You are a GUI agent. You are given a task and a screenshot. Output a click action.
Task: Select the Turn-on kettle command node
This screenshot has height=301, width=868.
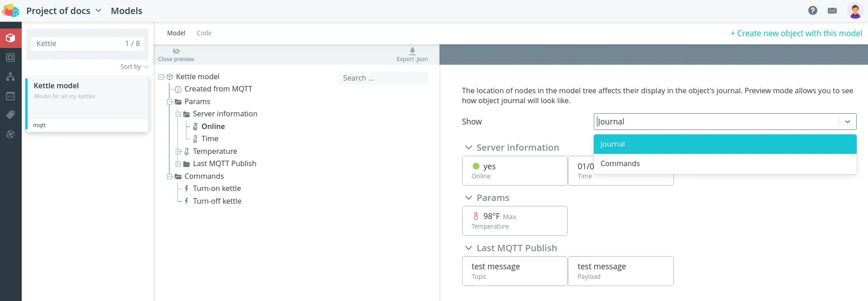tap(216, 188)
